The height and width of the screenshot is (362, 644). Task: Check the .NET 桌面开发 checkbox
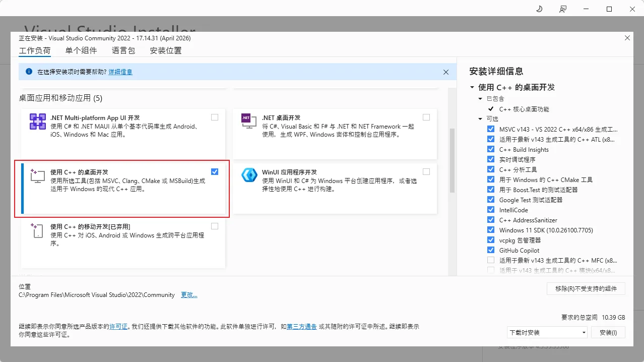pos(426,117)
